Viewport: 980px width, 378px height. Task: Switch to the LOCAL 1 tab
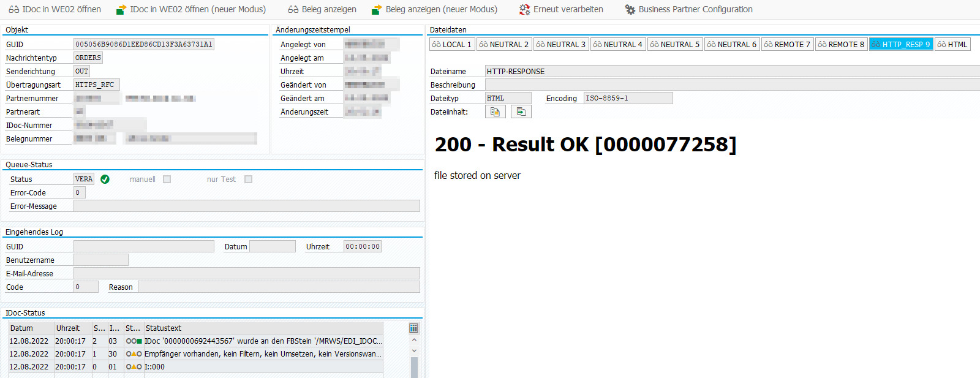(x=451, y=44)
